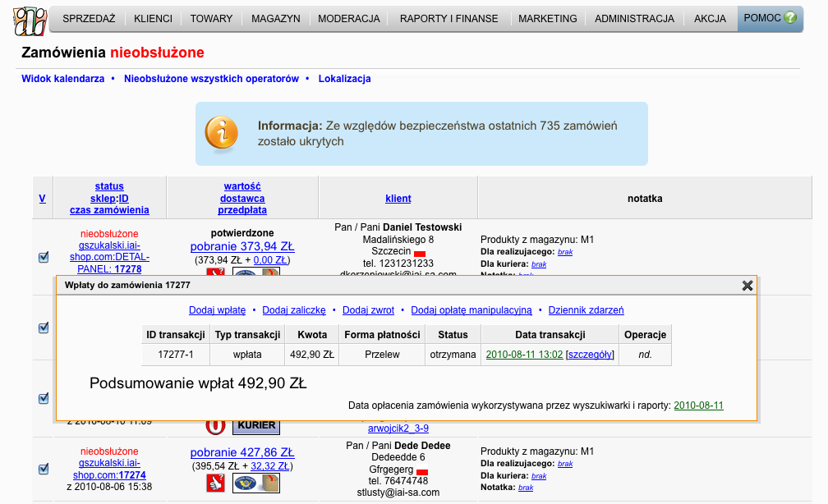
Task: Click brak link for Dla kuriera, order 17278
Action: tap(539, 263)
